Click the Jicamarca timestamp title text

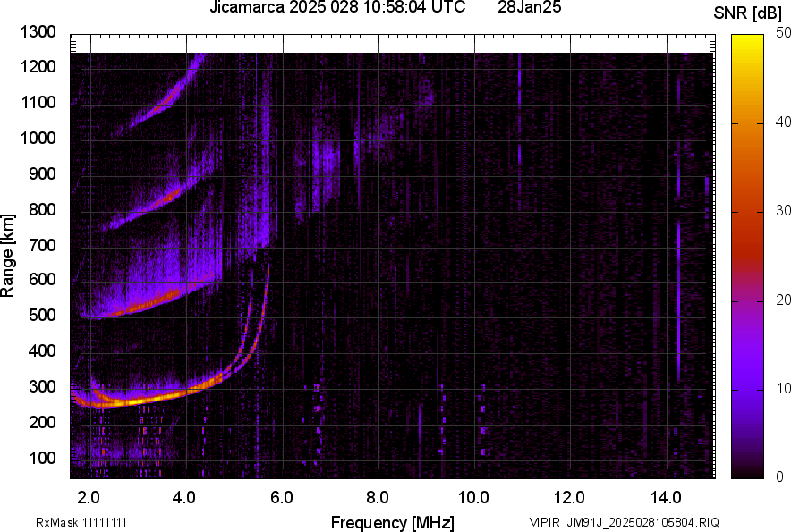tap(337, 8)
